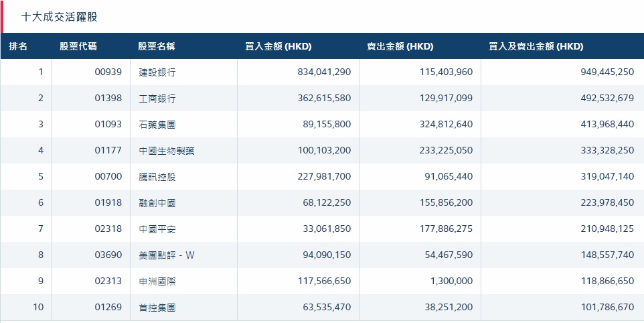
Task: Open stock name 中國生物製藥
Action: (167, 151)
